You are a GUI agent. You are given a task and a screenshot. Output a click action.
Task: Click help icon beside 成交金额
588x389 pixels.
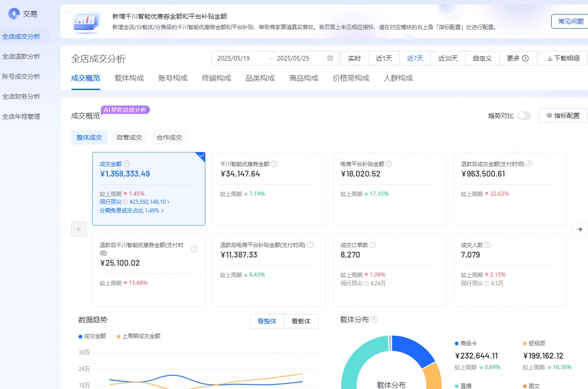point(126,164)
